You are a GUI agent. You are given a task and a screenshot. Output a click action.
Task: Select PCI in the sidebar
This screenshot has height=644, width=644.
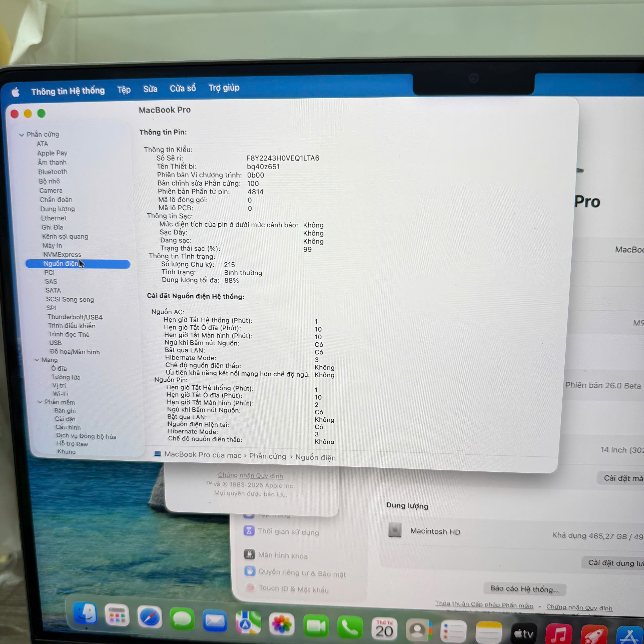pos(49,272)
